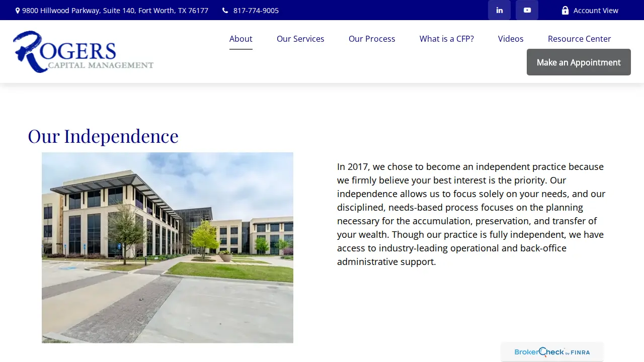Open the Our Services menu
644x362 pixels.
tap(300, 39)
